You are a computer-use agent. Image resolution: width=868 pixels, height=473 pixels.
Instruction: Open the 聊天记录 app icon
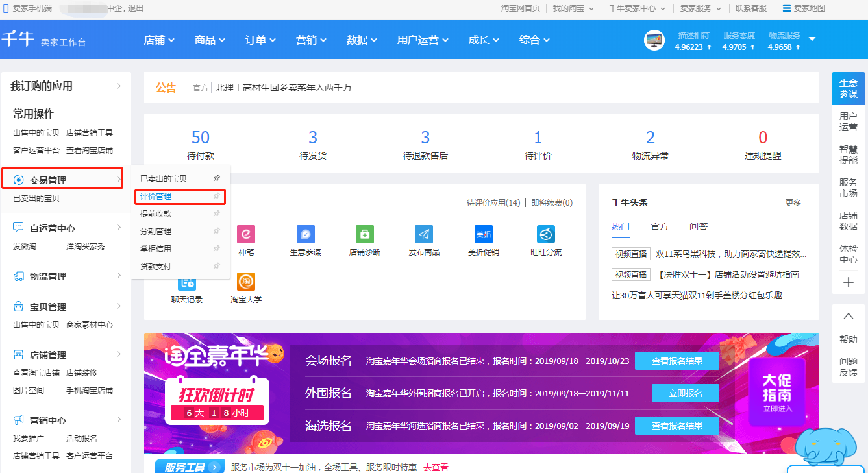click(187, 282)
